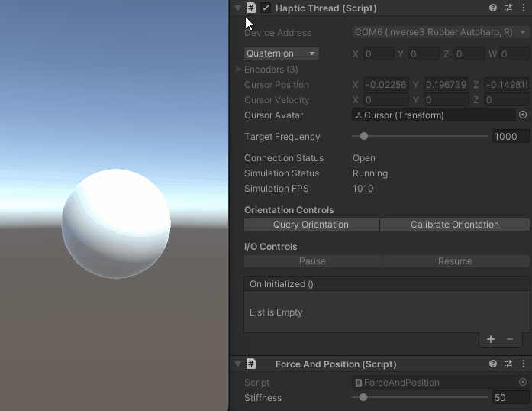Open help for Haptic Thread script
The image size is (532, 411).
pos(493,8)
